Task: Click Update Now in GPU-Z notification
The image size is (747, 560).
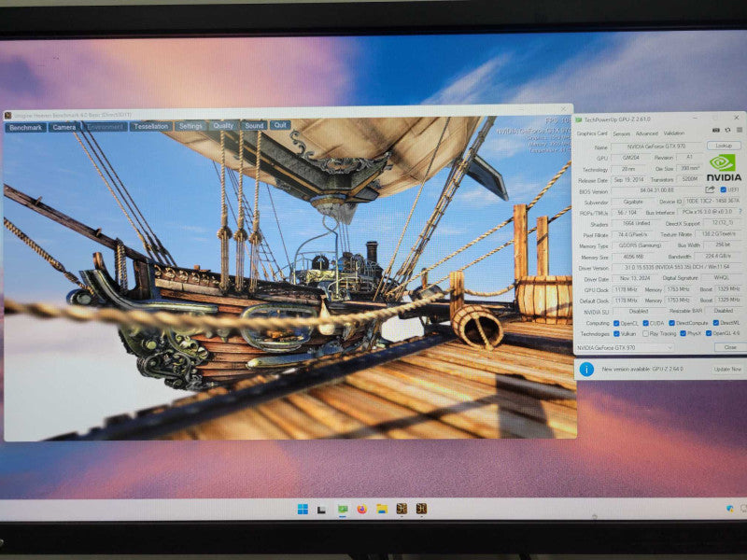Action: tap(727, 370)
